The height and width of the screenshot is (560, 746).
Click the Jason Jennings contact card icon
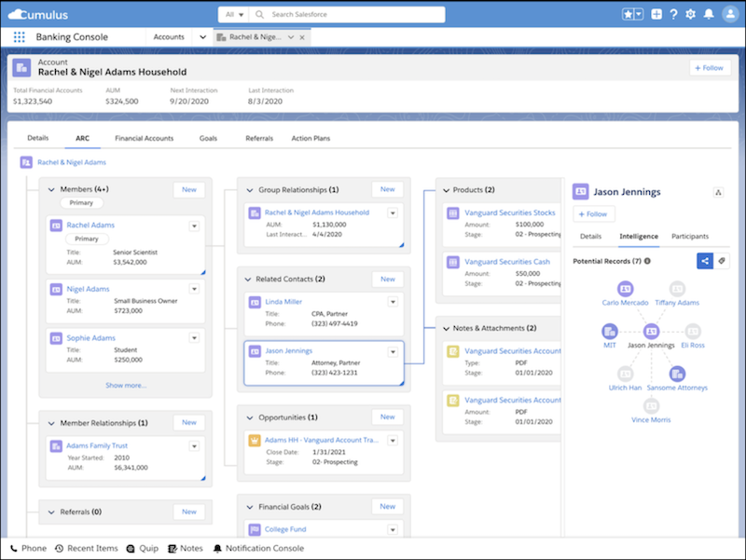pyautogui.click(x=255, y=351)
